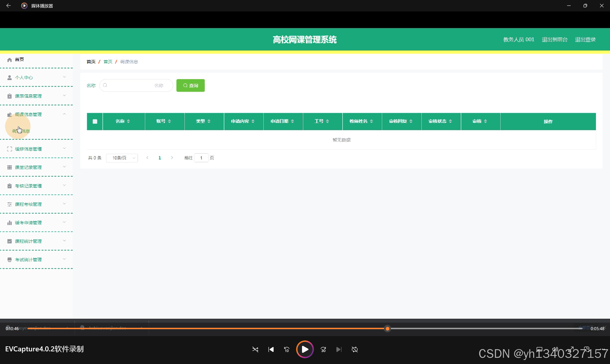Open the 10条/页 page size dropdown

point(122,158)
